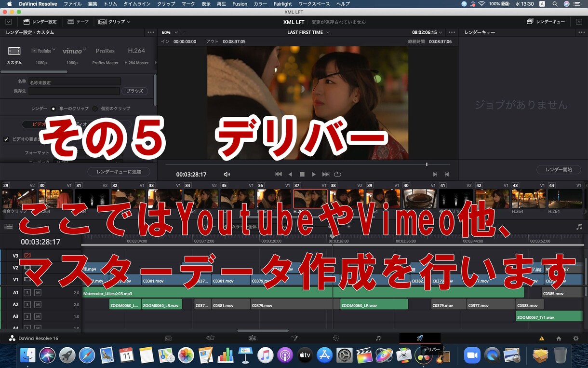Click the テープ tape button
The image size is (588, 368).
(x=78, y=22)
